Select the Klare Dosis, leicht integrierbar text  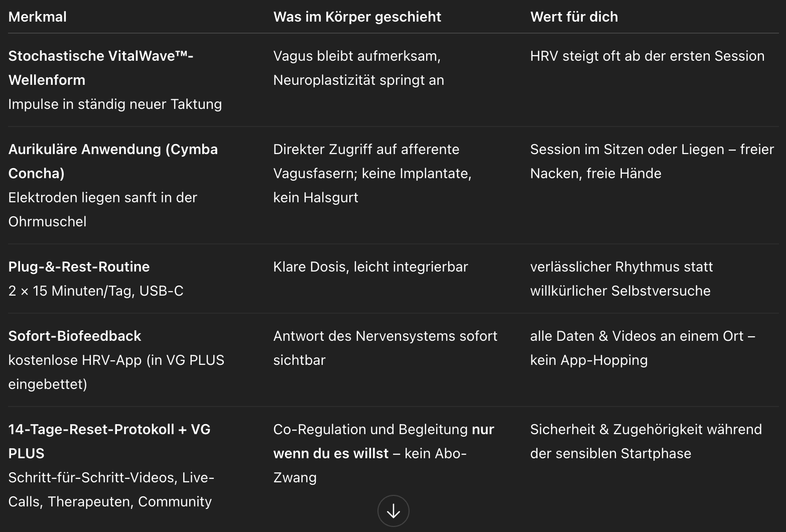[370, 267]
